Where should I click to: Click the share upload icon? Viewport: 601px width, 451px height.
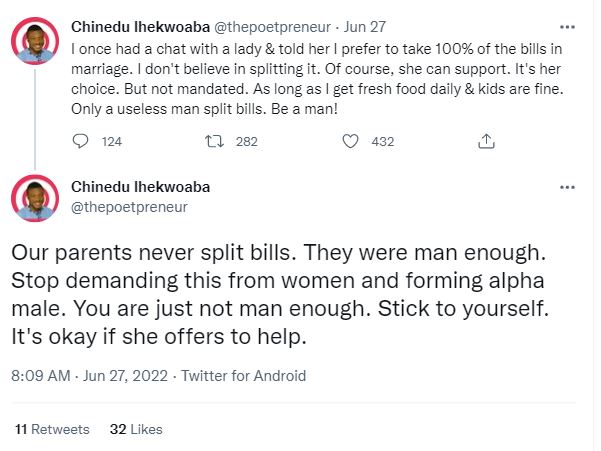[486, 142]
